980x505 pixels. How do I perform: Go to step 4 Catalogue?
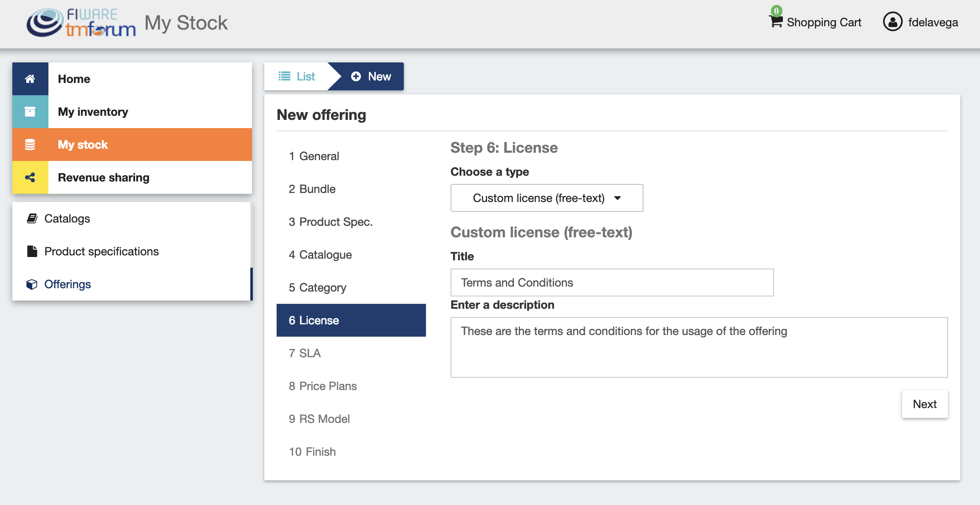(x=351, y=255)
